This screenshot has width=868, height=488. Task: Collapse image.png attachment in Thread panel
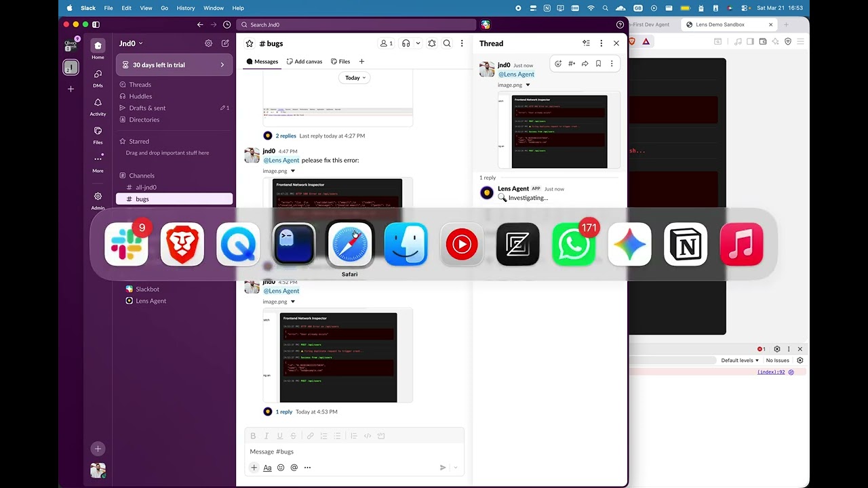(528, 85)
